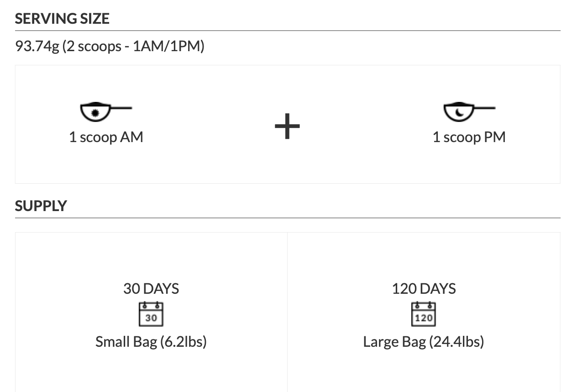The width and height of the screenshot is (588, 392).
Task: Select the "1 scoop PM" label
Action: coord(469,137)
